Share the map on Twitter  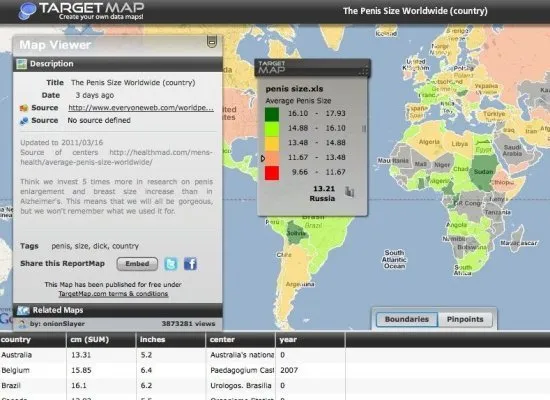171,264
